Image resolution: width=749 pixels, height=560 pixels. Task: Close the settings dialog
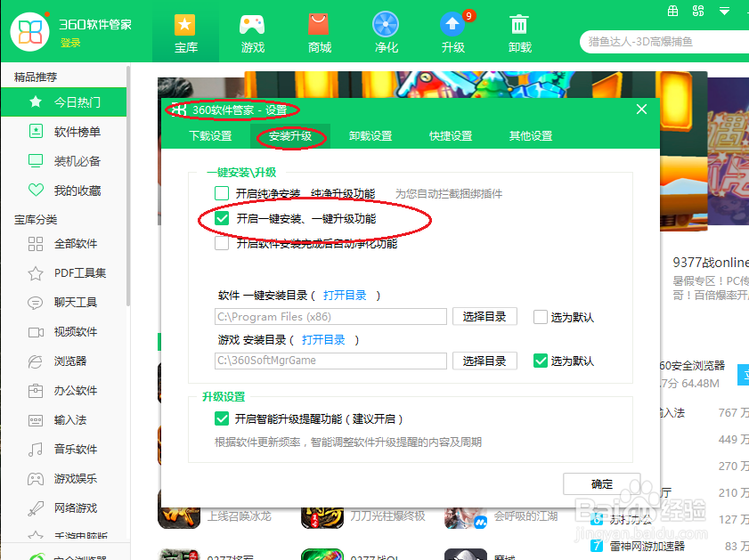641,110
